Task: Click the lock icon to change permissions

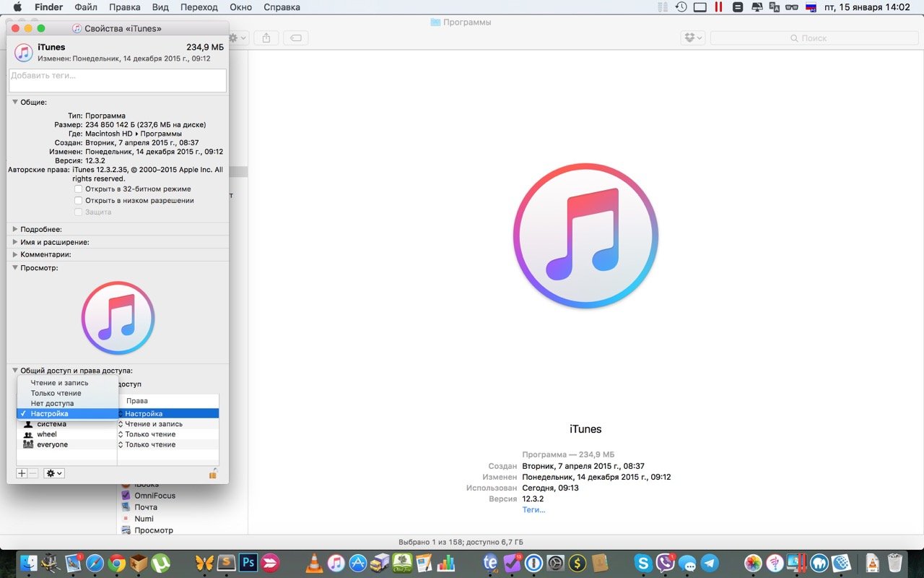Action: pyautogui.click(x=213, y=473)
